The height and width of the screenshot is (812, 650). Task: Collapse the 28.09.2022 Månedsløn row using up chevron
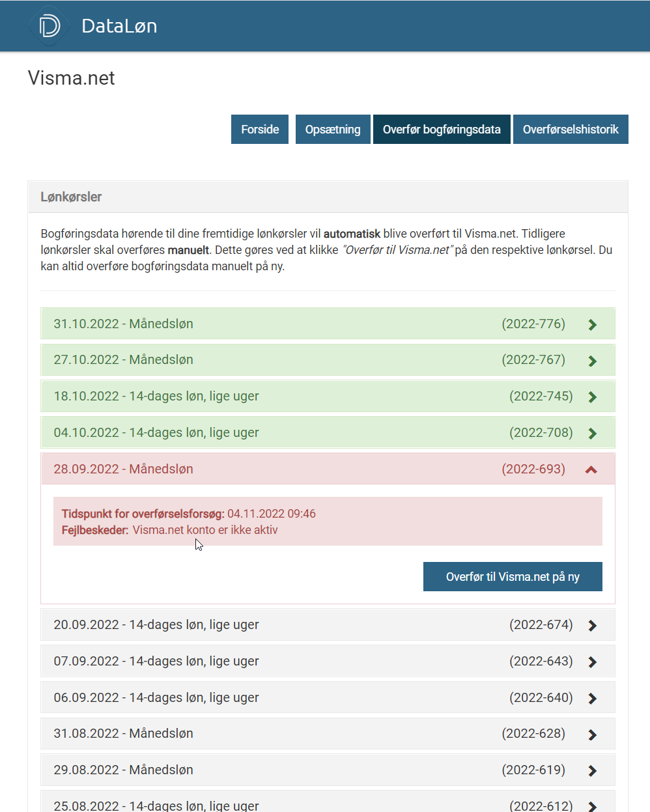(x=591, y=469)
